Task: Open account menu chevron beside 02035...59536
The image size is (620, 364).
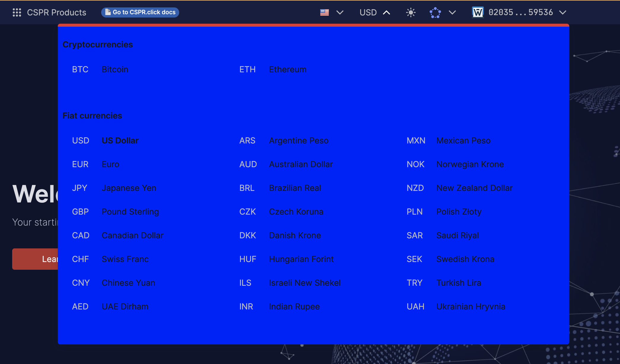Action: 563,12
